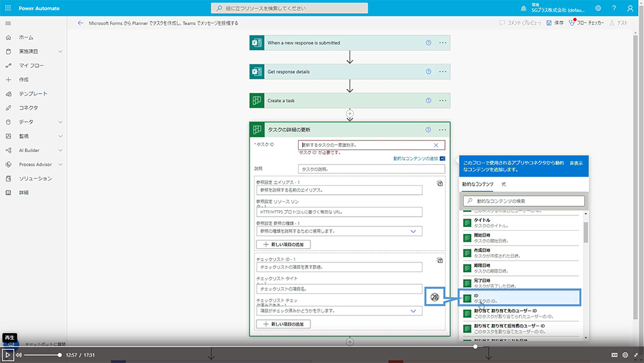Click the 動的なコンテンツの検索 box
This screenshot has width=644, height=363.
[524, 201]
